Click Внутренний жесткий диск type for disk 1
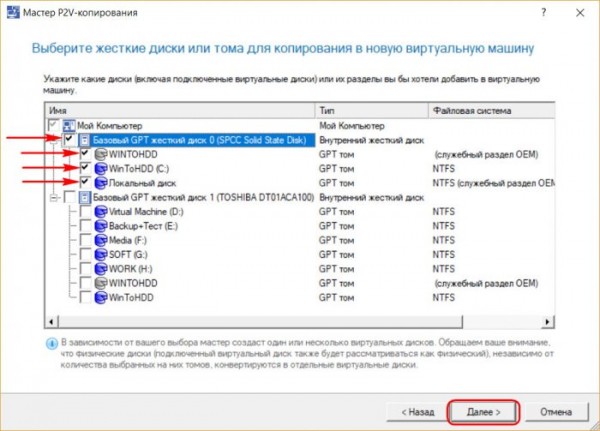 [372, 198]
